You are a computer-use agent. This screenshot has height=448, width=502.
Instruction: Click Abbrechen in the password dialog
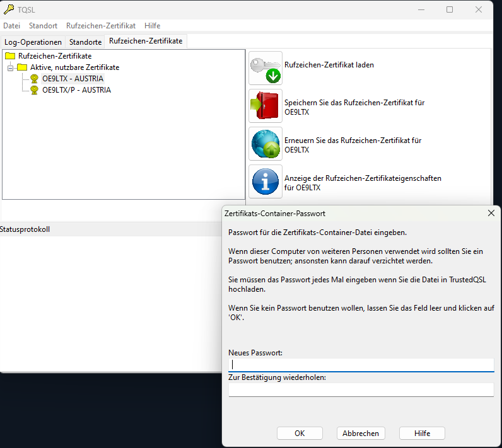coord(361,434)
